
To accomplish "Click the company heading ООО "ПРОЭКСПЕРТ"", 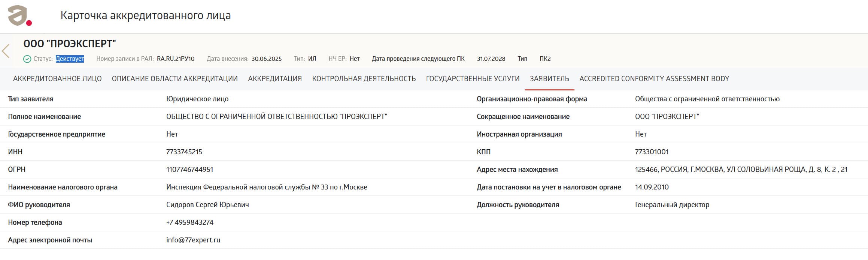I will [x=70, y=44].
